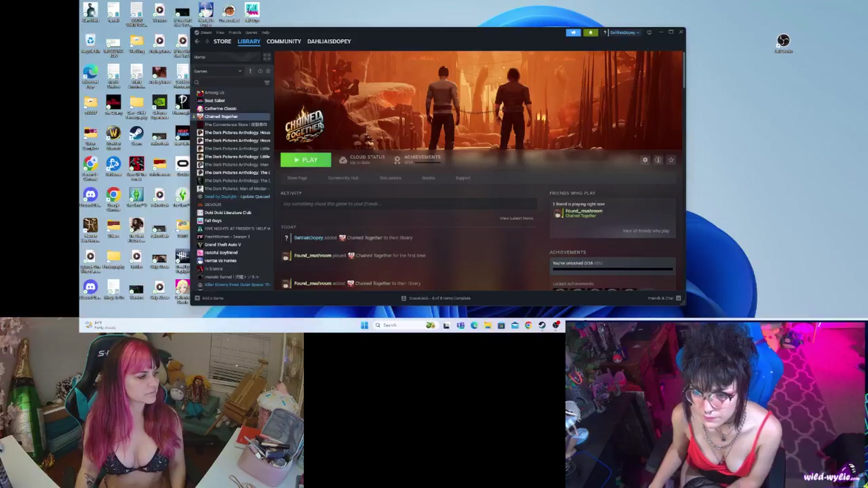The width and height of the screenshot is (868, 488).
Task: Open advanced filters in library search
Action: [267, 83]
